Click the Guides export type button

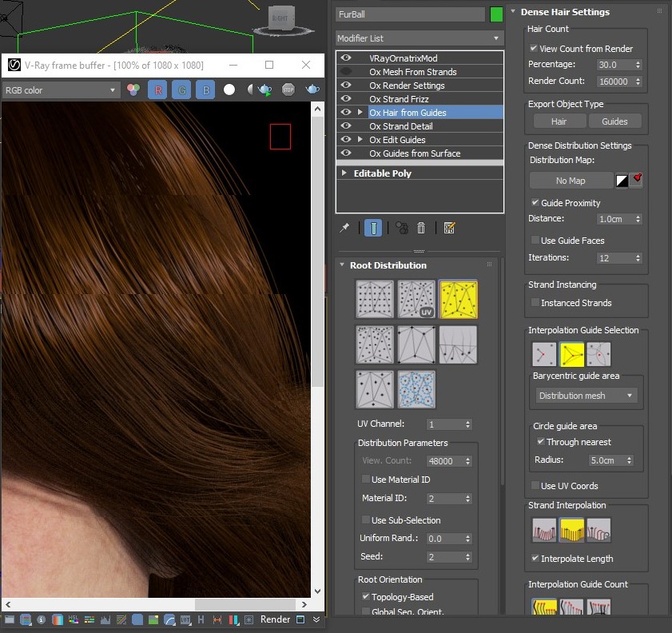(x=614, y=121)
